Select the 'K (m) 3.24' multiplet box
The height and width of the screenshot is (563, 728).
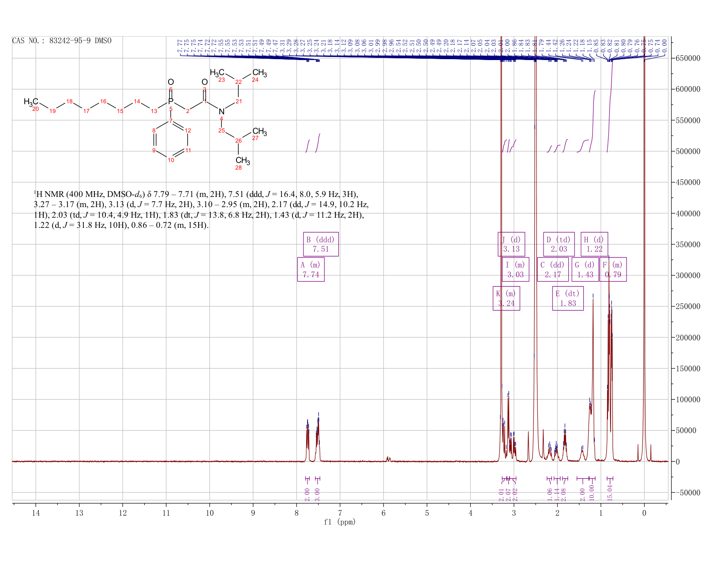(506, 299)
